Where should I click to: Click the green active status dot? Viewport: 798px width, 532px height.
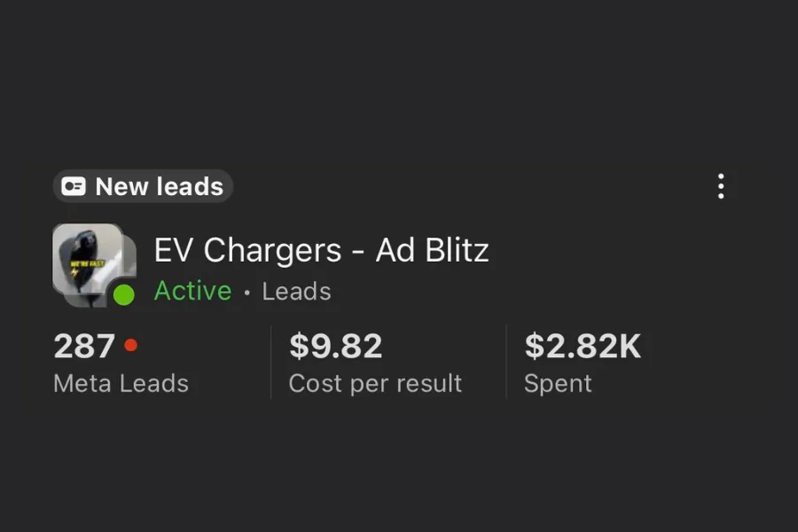click(x=124, y=295)
